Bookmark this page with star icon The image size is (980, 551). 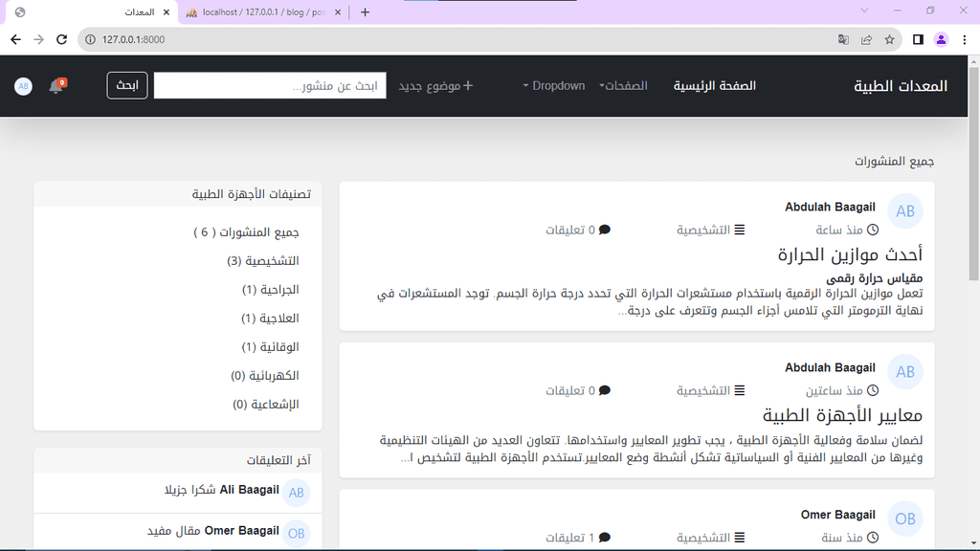[889, 39]
